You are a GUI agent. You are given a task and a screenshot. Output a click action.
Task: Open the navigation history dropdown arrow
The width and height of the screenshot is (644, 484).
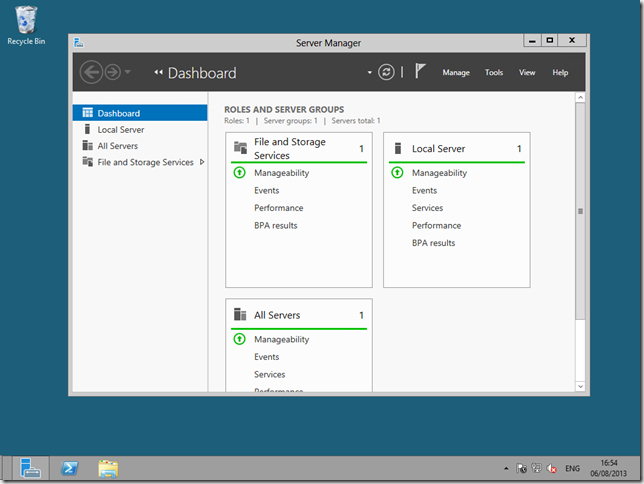tap(128, 72)
